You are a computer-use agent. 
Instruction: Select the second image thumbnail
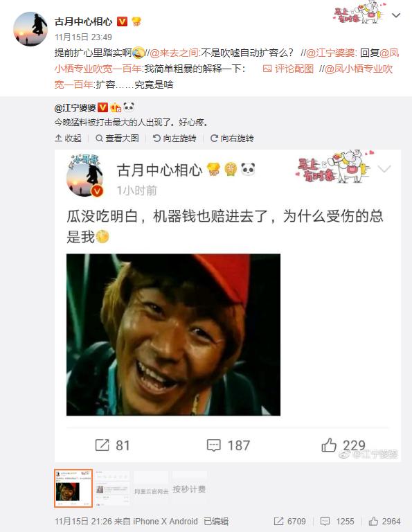112,488
